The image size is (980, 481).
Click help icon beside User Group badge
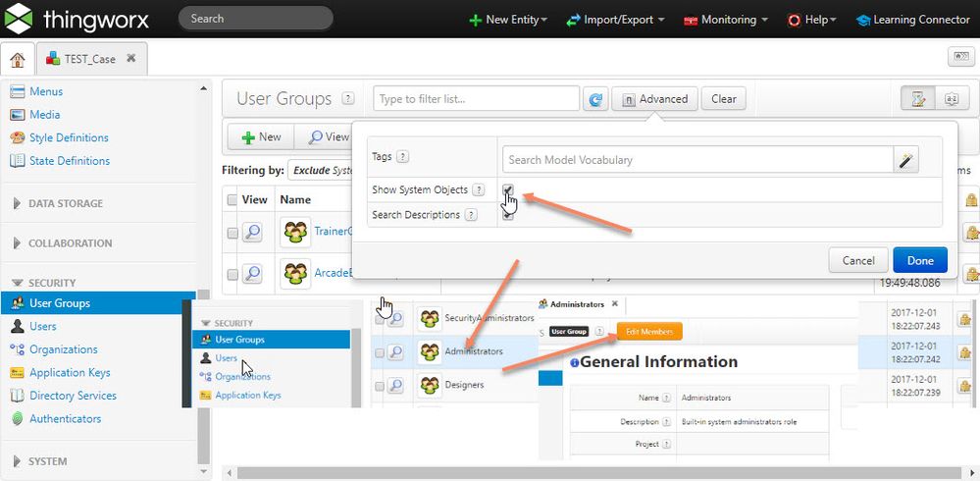tap(599, 332)
